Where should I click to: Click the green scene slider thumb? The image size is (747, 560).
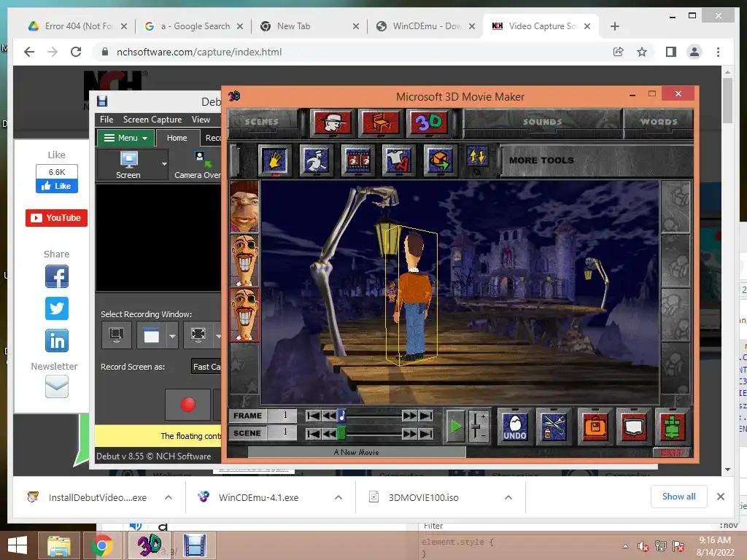pos(341,433)
